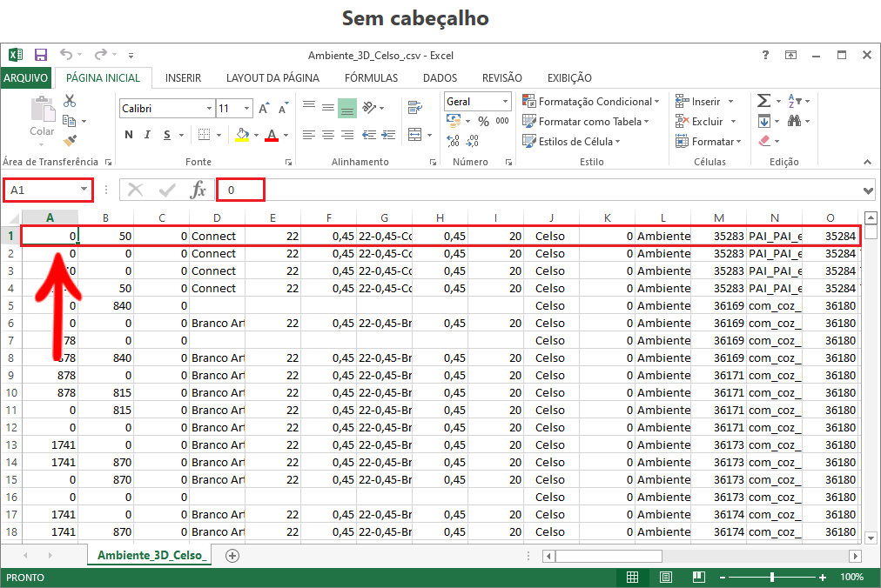881x588 pixels.
Task: Save the workbook with the floppy icon
Action: 40,55
